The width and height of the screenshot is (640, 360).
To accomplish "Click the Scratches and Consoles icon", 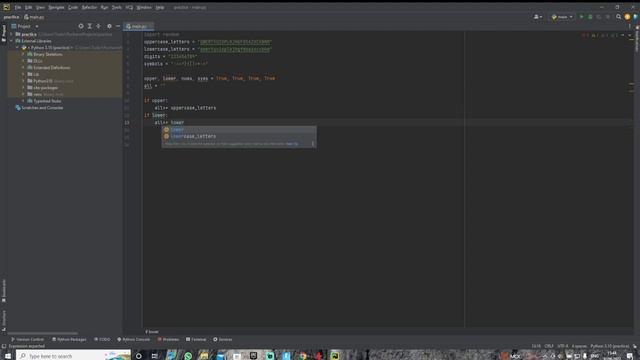I will pos(18,108).
